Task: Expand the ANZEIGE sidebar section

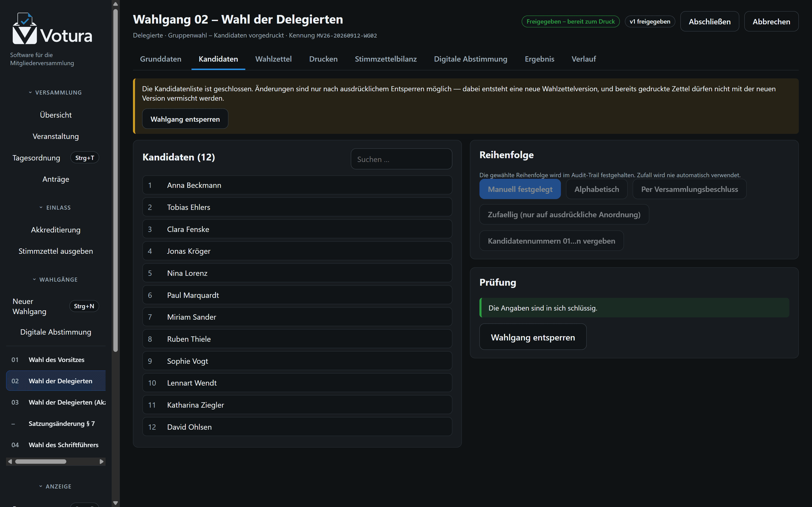Action: [56, 486]
